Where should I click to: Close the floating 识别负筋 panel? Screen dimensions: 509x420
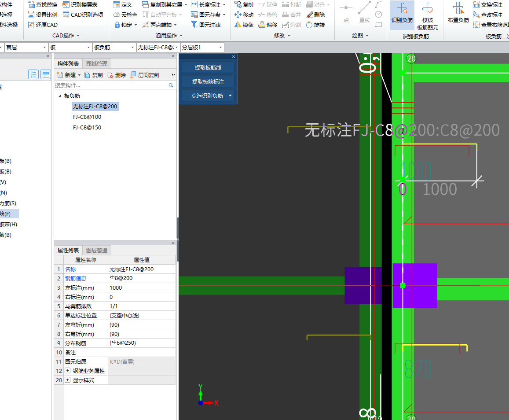click(234, 56)
